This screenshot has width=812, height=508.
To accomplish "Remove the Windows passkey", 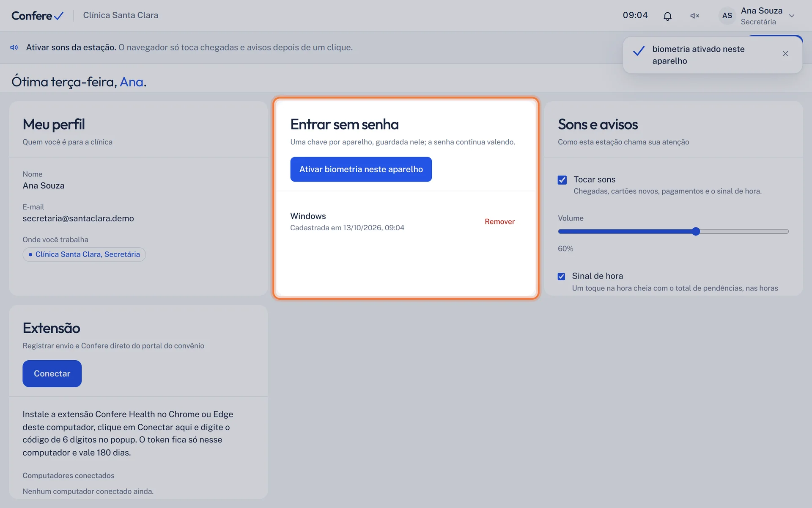I will (x=499, y=221).
